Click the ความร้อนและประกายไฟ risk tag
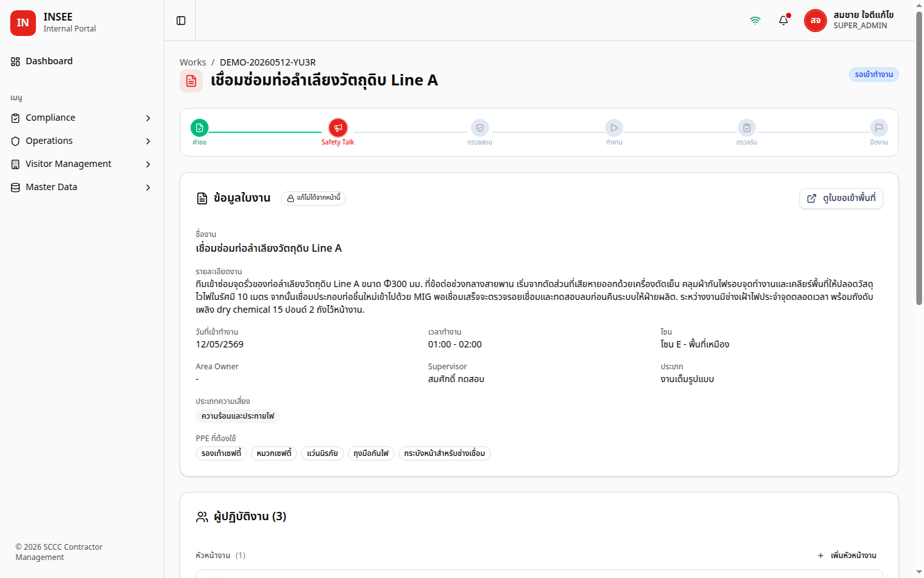This screenshot has height=578, width=924. tap(237, 416)
